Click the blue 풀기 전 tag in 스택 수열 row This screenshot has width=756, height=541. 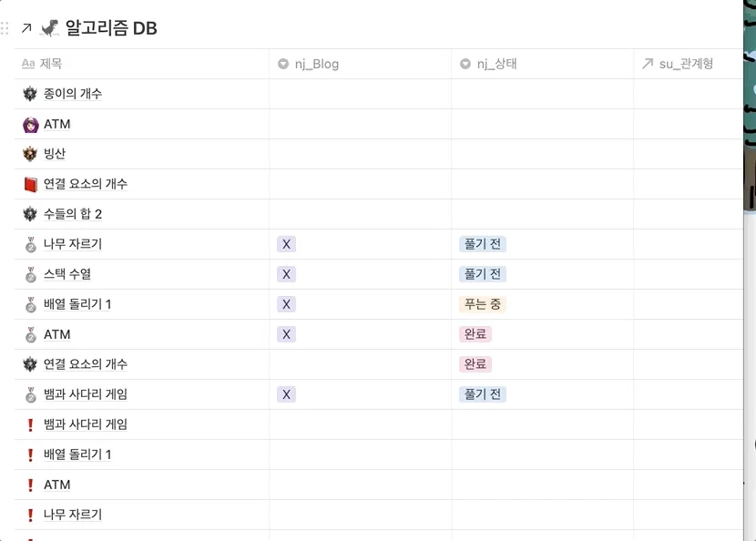(483, 274)
